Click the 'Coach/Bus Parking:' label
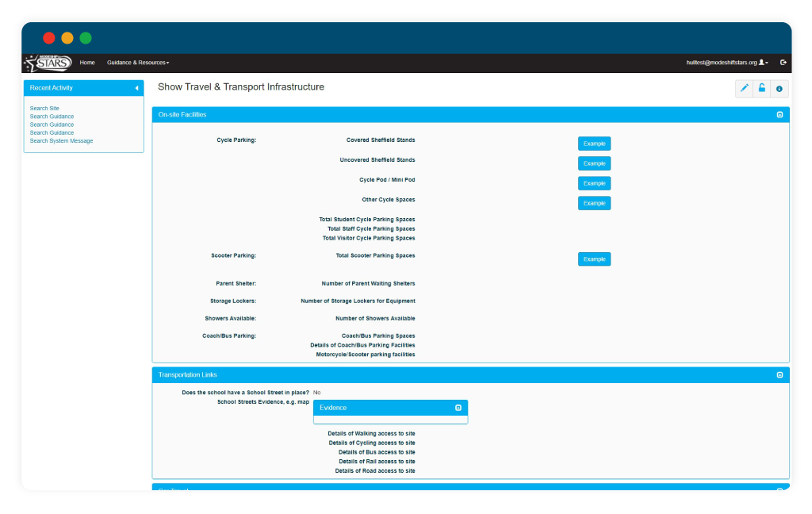The image size is (812, 514). pos(229,336)
